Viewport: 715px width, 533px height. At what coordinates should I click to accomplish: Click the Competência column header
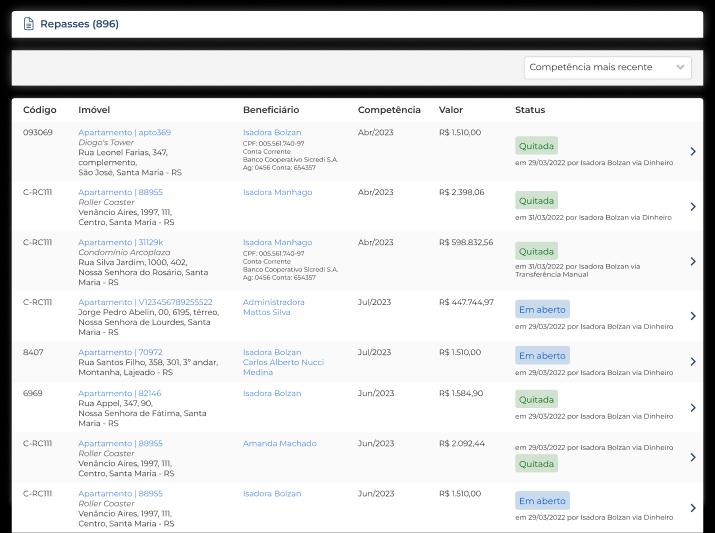coord(389,110)
